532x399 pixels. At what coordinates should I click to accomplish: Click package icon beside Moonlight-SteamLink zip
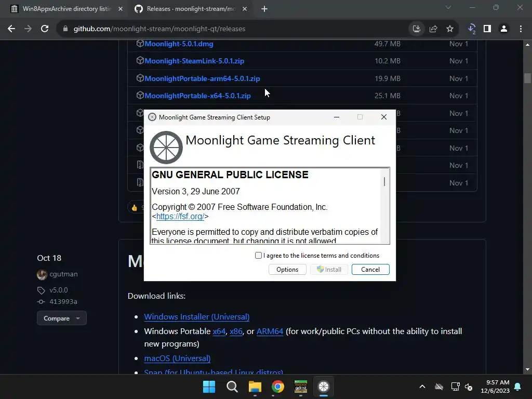[140, 60]
